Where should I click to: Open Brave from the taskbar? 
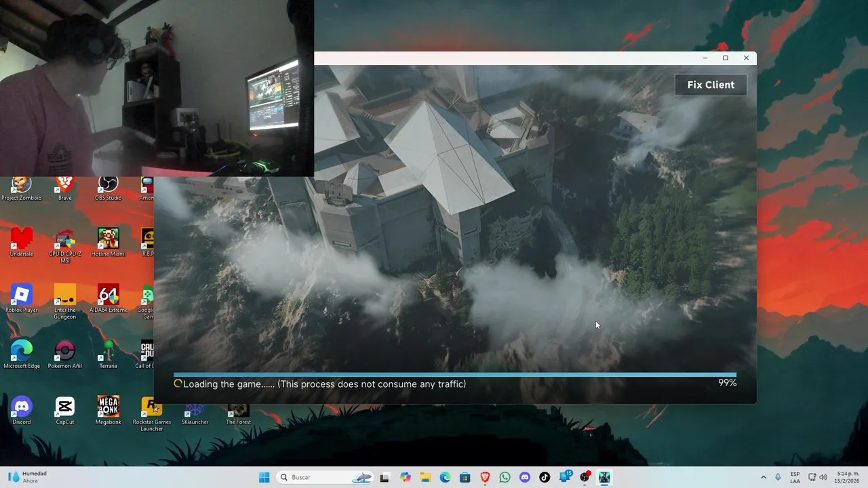(485, 477)
